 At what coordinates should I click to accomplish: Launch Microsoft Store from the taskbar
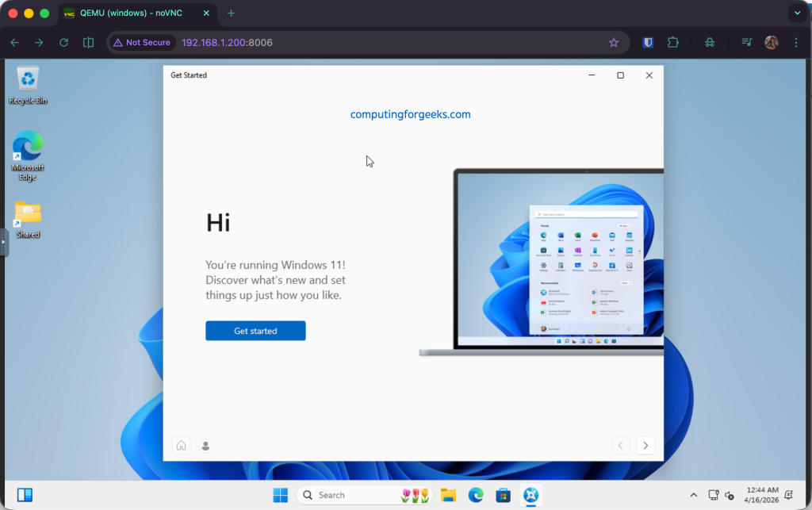502,495
